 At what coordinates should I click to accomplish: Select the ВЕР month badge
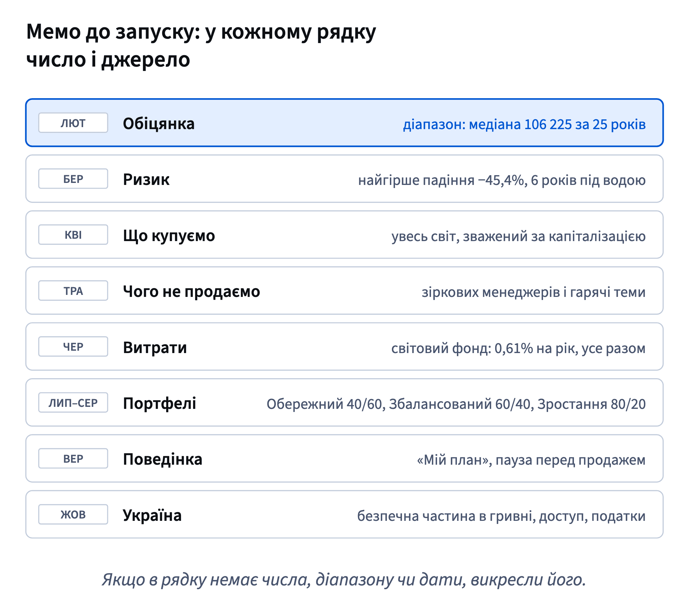click(73, 459)
